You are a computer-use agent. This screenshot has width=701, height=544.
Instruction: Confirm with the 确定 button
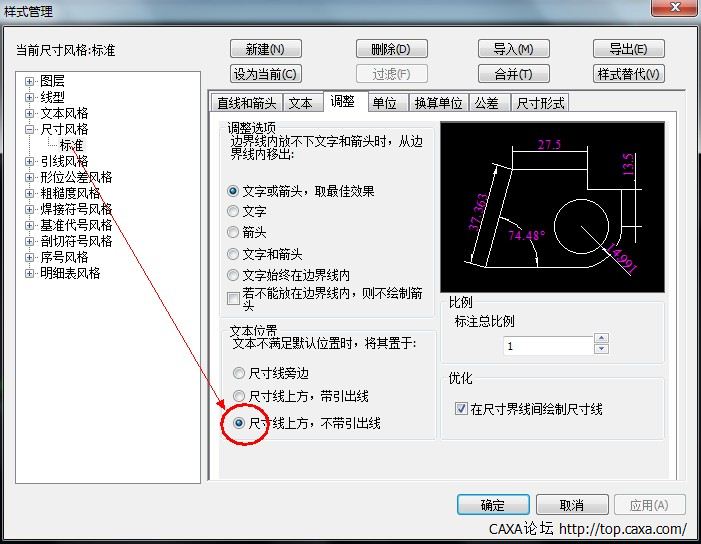point(493,505)
